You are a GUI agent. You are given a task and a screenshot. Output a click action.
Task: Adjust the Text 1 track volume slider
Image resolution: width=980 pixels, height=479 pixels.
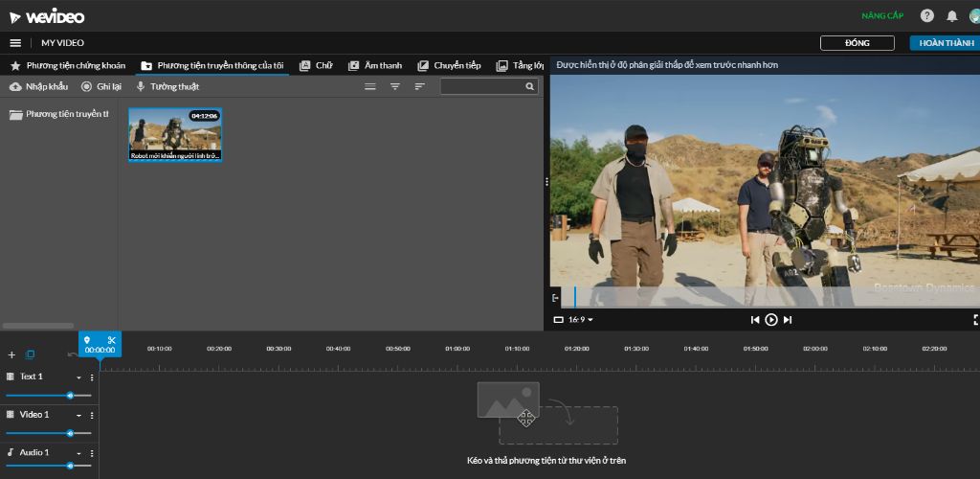click(49, 396)
